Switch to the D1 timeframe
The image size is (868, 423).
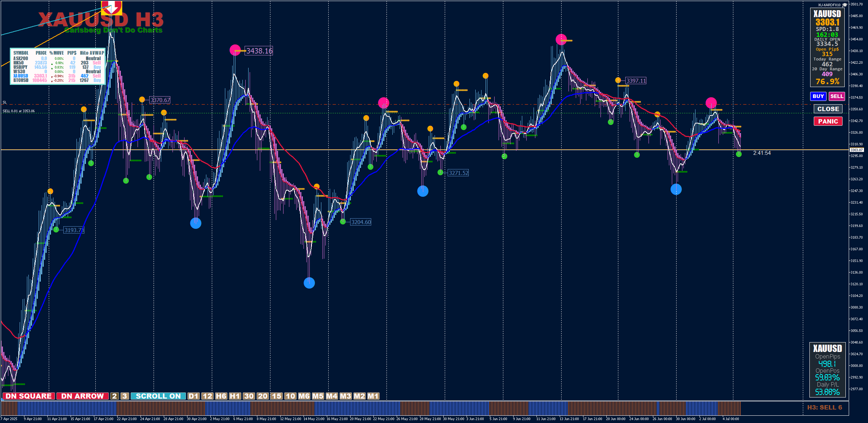click(x=194, y=396)
